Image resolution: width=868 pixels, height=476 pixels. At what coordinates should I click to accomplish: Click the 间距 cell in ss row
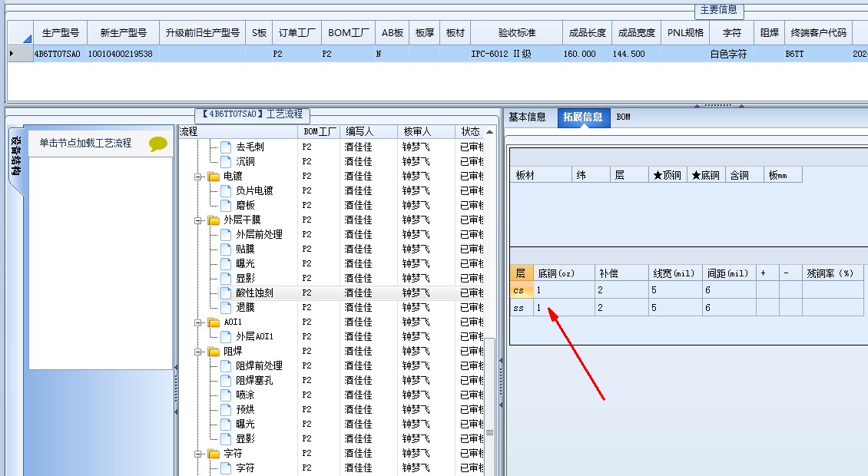[729, 308]
